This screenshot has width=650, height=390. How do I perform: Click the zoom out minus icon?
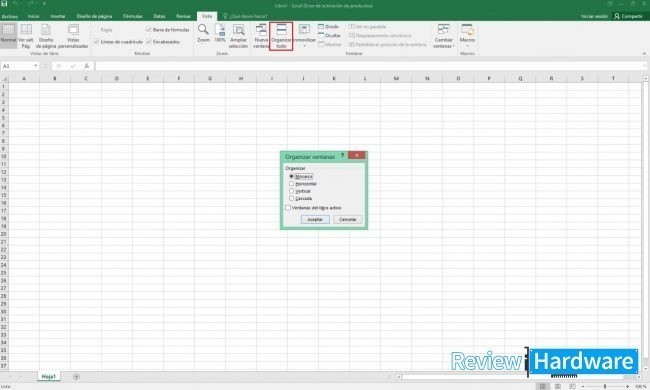(x=583, y=386)
